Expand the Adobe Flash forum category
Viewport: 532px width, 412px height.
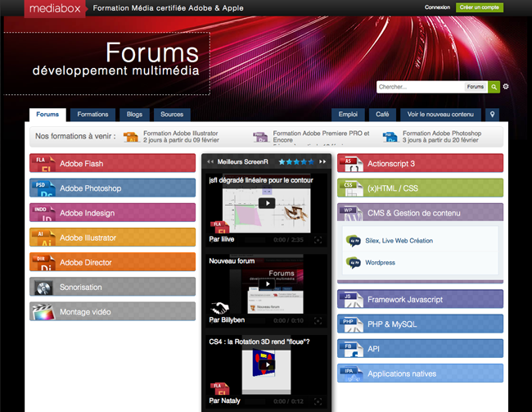pyautogui.click(x=113, y=163)
